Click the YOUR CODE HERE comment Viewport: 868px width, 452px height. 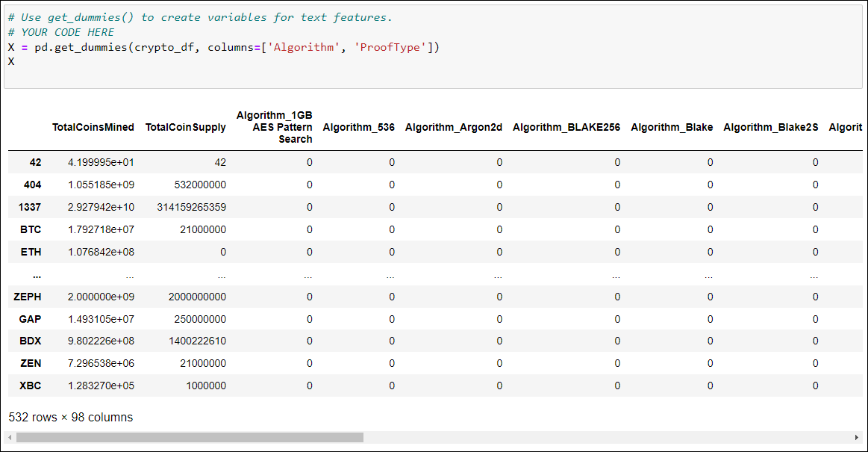coord(61,32)
